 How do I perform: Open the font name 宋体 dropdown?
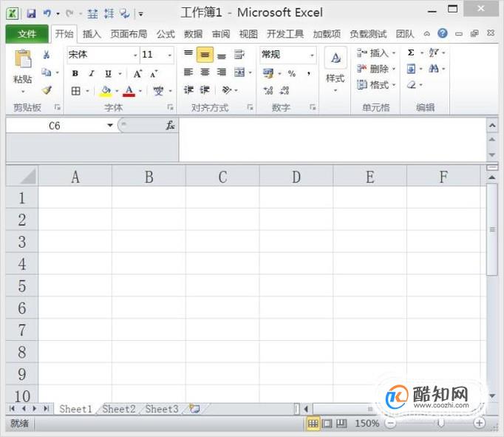[135, 55]
